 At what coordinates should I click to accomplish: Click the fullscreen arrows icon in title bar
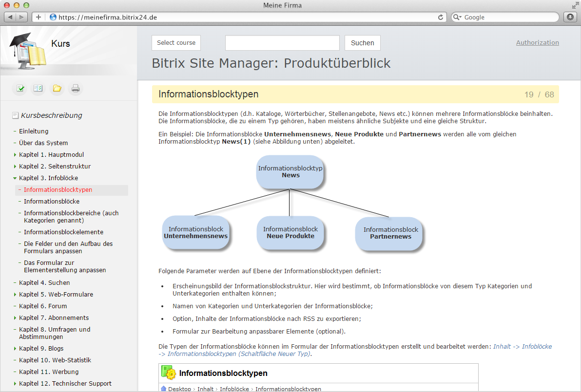(575, 5)
